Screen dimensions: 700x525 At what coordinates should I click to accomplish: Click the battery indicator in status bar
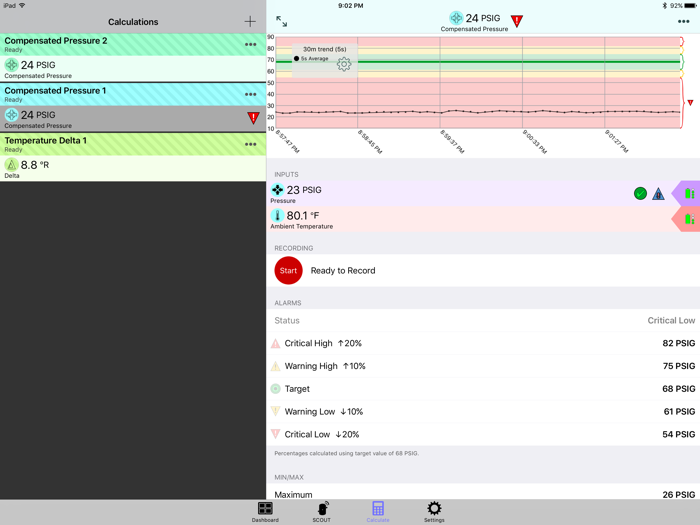pyautogui.click(x=691, y=6)
